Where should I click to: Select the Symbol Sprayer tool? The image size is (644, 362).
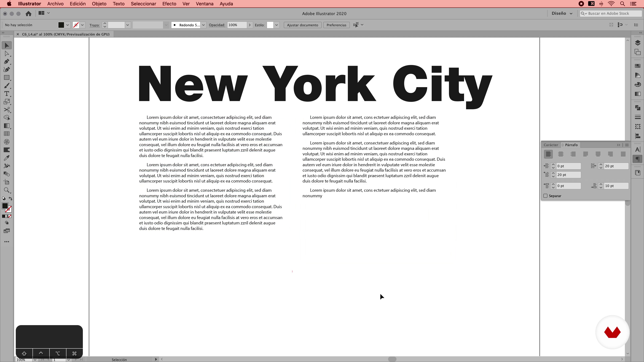pyautogui.click(x=7, y=166)
